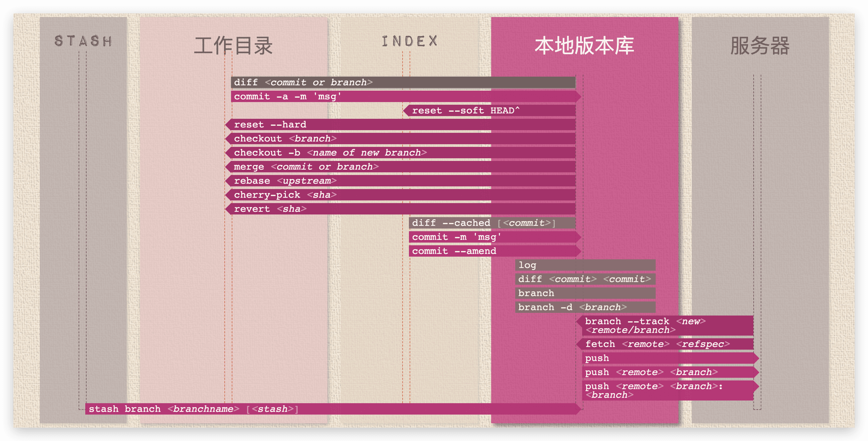Click 'diff --cached [<commit>]' bar
The width and height of the screenshot is (868, 441).
pos(492,223)
